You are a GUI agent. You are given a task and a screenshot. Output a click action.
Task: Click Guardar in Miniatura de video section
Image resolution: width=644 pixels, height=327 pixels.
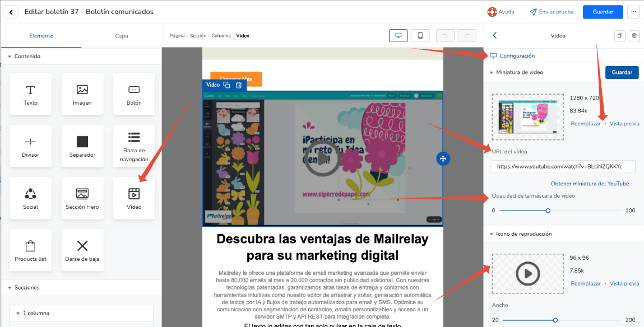tap(622, 72)
